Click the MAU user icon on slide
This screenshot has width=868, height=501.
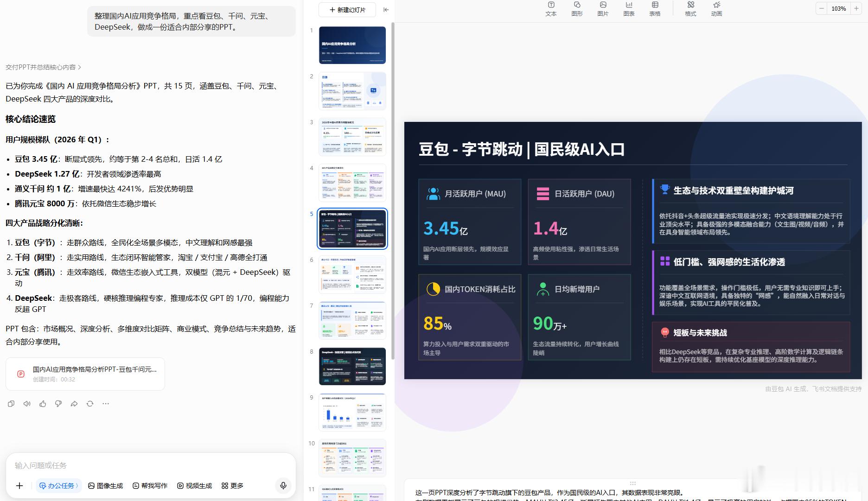click(433, 194)
